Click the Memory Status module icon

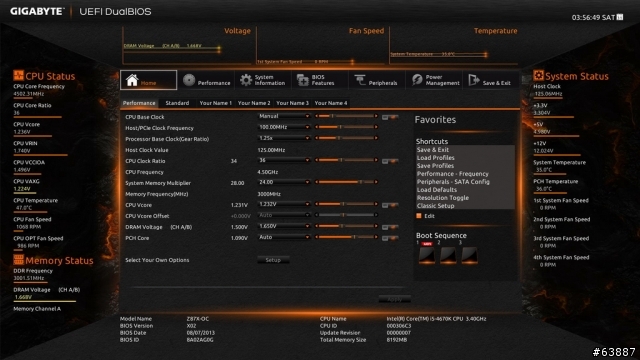click(18, 260)
